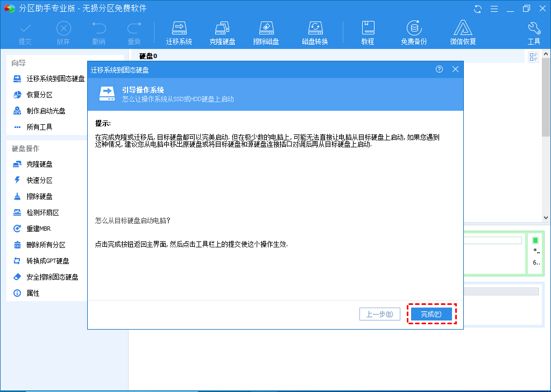Click the 硬盘0 disk heading
551x392 pixels.
coord(148,56)
